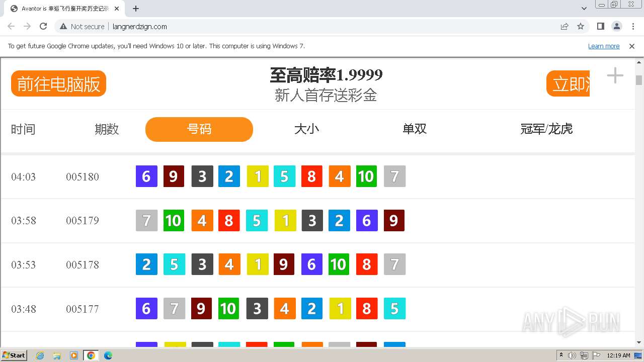Click the browser back arrow

coord(11,26)
